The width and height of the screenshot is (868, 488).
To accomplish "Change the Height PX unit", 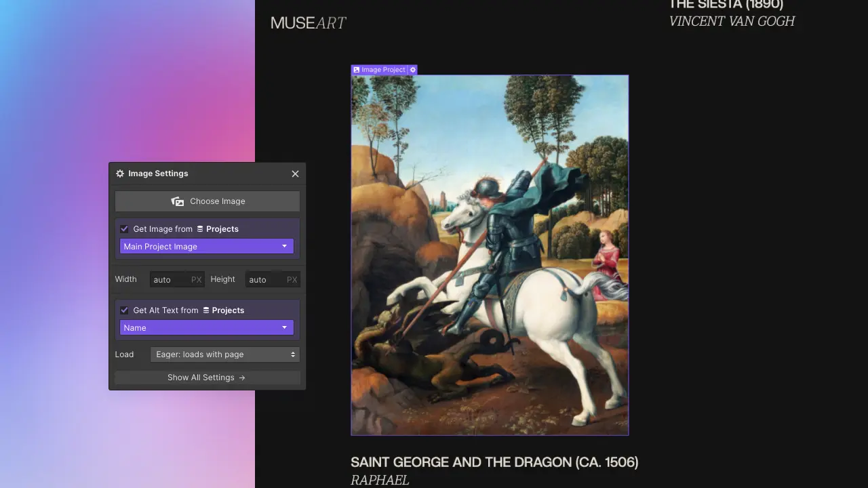I will (x=292, y=279).
